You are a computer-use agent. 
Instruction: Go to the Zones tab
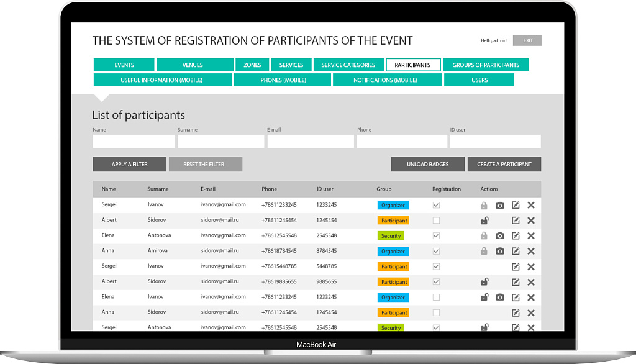pos(252,65)
